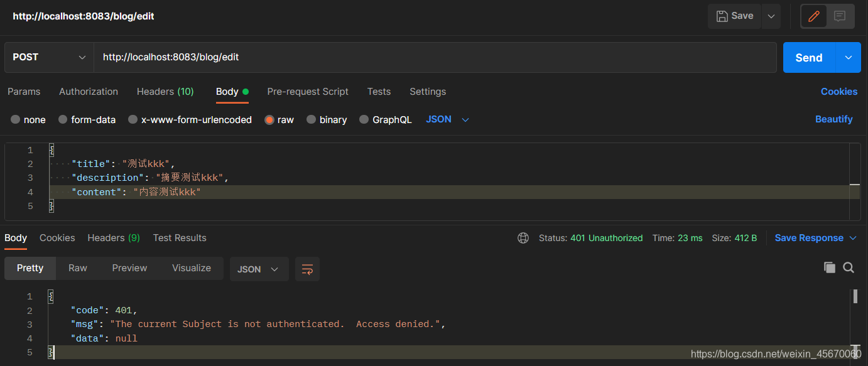Image resolution: width=868 pixels, height=366 pixels.
Task: Click the request editor scrollbar marker
Action: (x=854, y=185)
